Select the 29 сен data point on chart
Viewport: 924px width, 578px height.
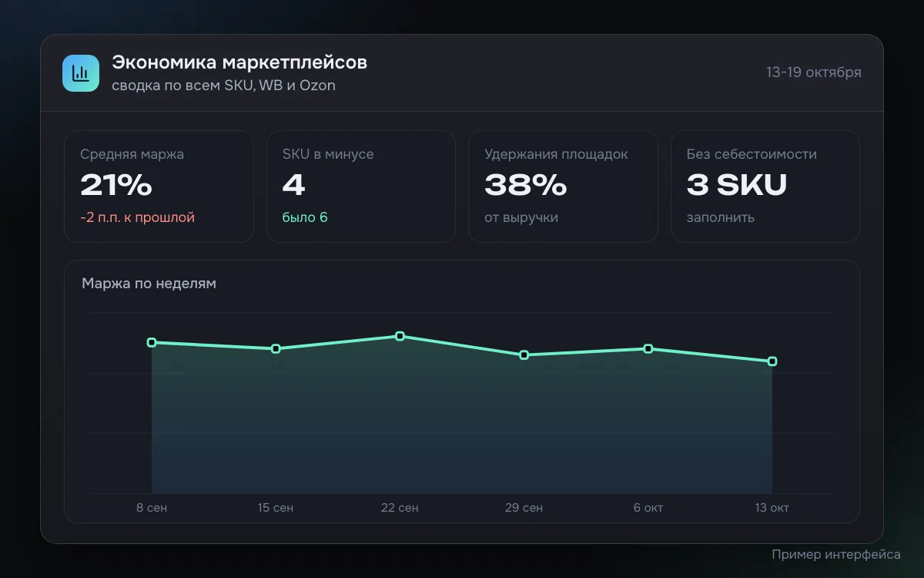click(524, 355)
